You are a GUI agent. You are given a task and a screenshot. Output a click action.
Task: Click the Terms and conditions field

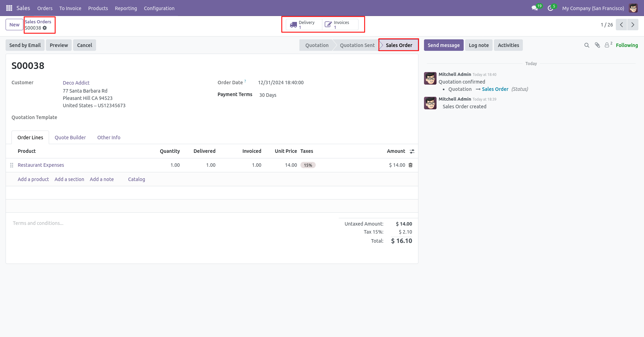click(x=172, y=223)
